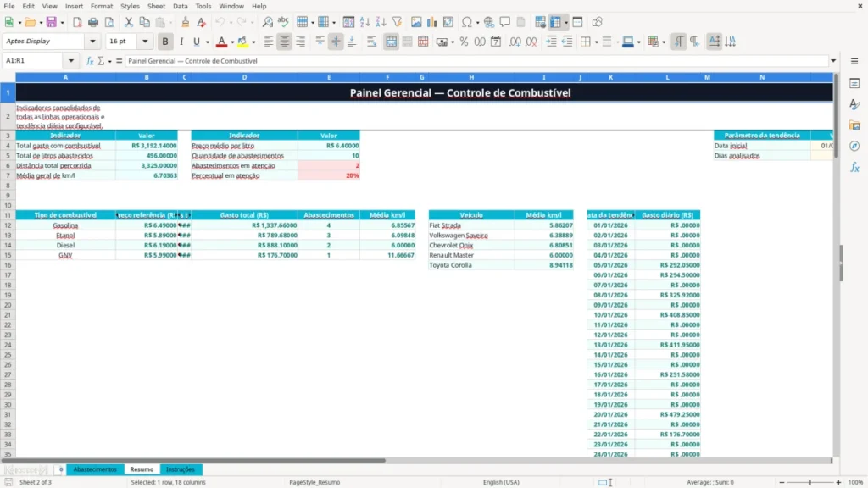The height and width of the screenshot is (488, 868).
Task: Insert a special character Omega
Action: [x=467, y=22]
